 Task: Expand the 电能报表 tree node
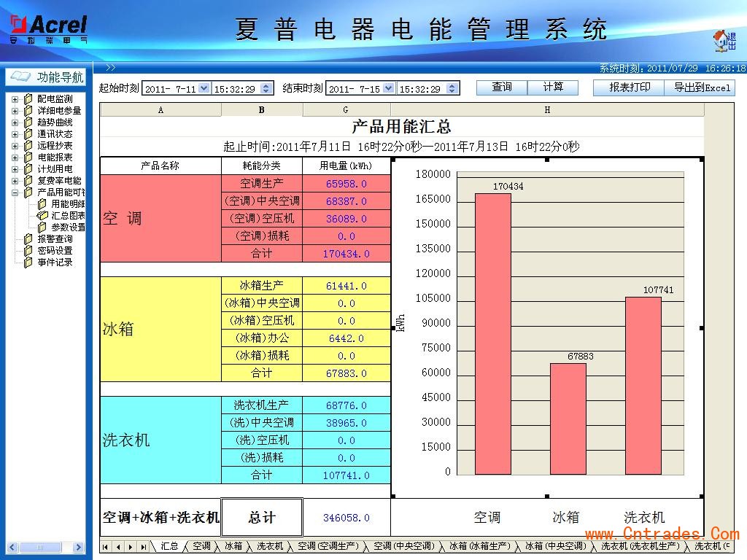[x=15, y=157]
